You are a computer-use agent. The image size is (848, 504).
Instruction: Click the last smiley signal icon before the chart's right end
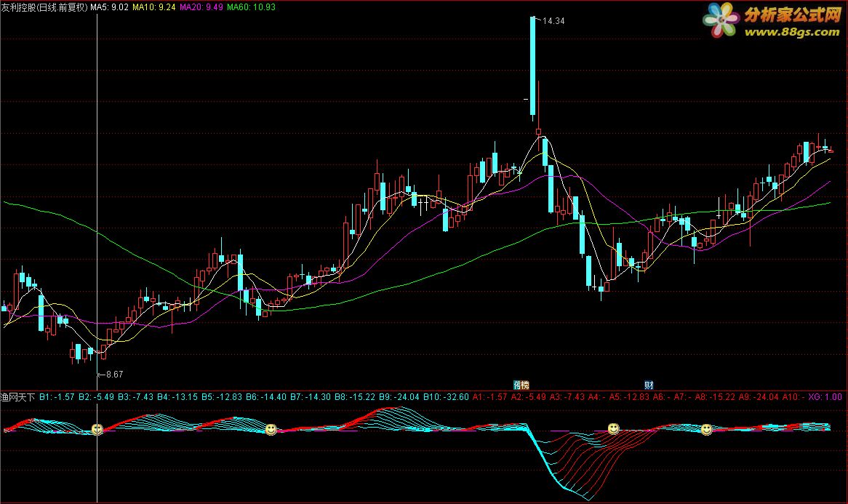(705, 429)
